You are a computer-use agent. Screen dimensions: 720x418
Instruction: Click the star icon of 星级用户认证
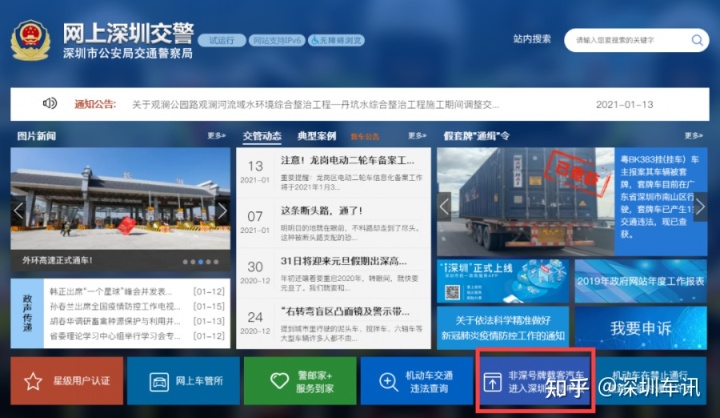point(33,381)
